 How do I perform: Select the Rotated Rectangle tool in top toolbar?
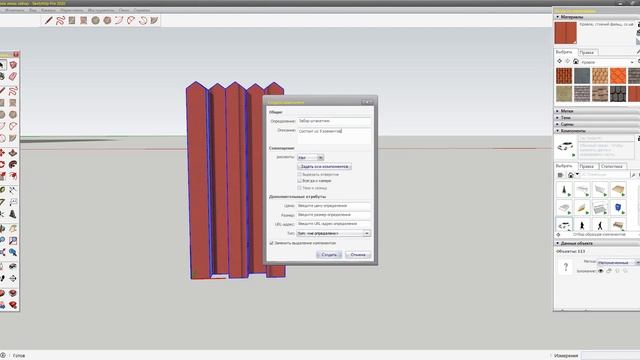coord(84,20)
